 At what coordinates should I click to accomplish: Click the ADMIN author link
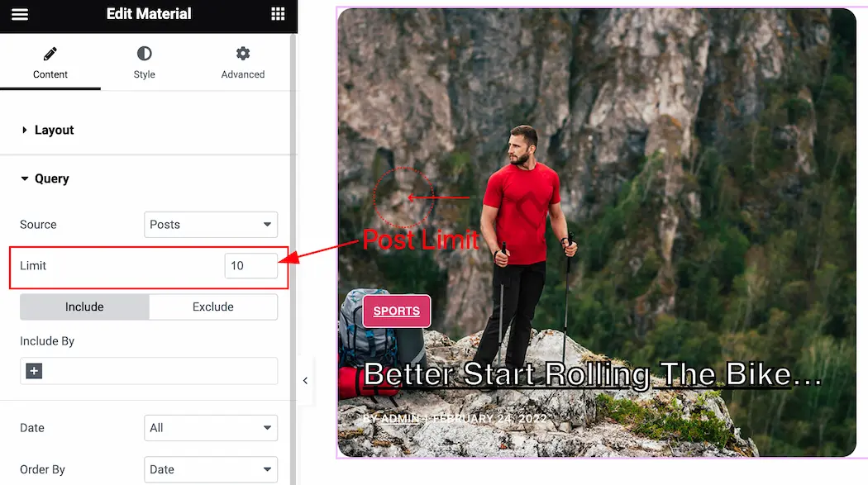point(400,419)
